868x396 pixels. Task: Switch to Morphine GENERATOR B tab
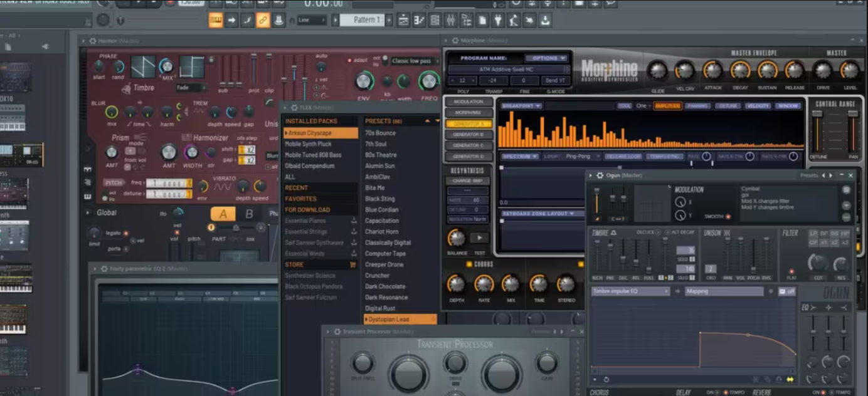[x=468, y=135]
